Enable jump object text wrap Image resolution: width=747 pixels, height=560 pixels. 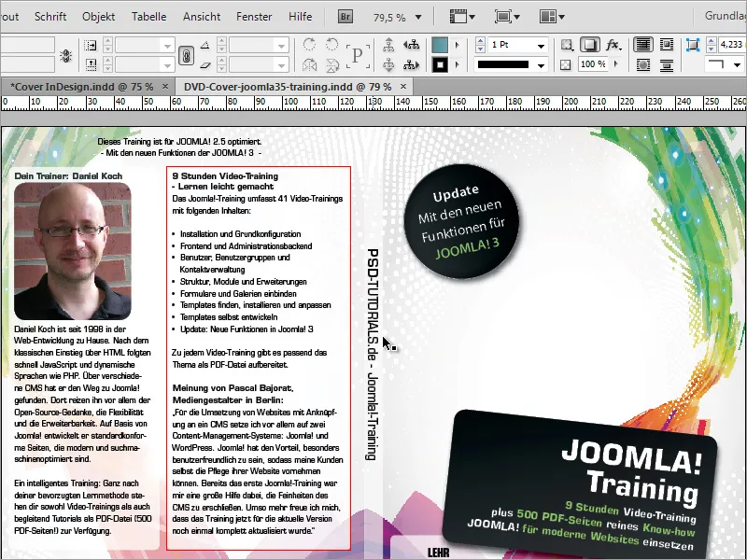tap(667, 64)
